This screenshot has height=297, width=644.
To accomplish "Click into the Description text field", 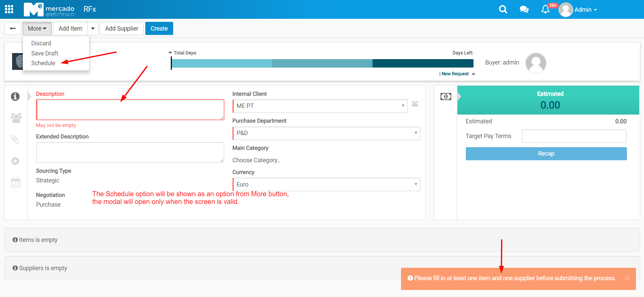I will pos(130,110).
